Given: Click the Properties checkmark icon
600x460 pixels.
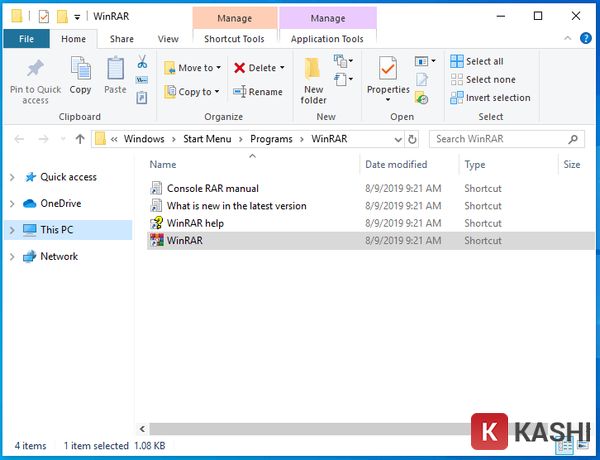Looking at the screenshot, I should (388, 68).
